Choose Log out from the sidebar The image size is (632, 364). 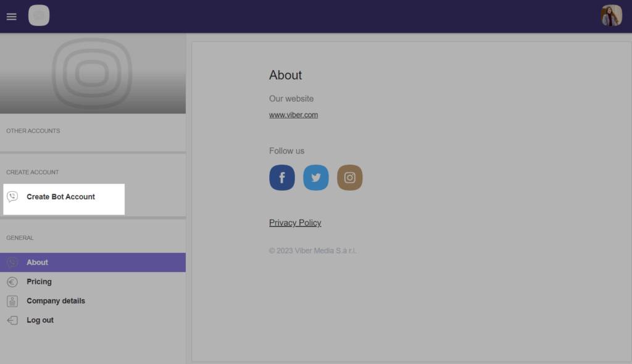click(x=40, y=320)
